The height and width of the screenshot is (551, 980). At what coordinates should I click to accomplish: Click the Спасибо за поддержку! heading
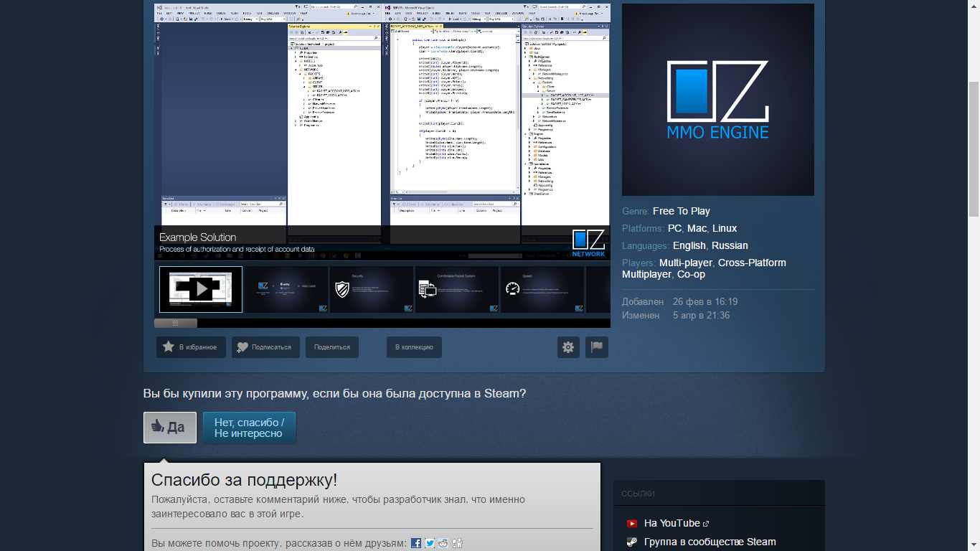click(244, 480)
